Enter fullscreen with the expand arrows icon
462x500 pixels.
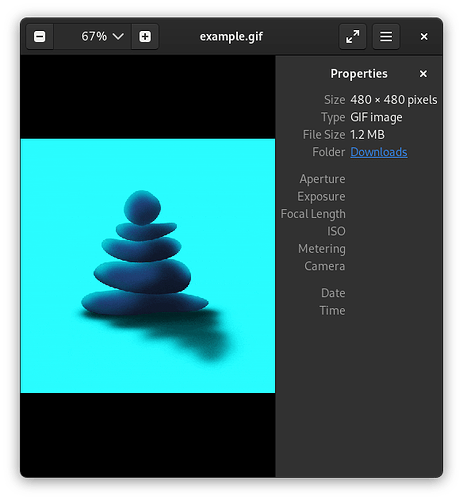tap(353, 36)
